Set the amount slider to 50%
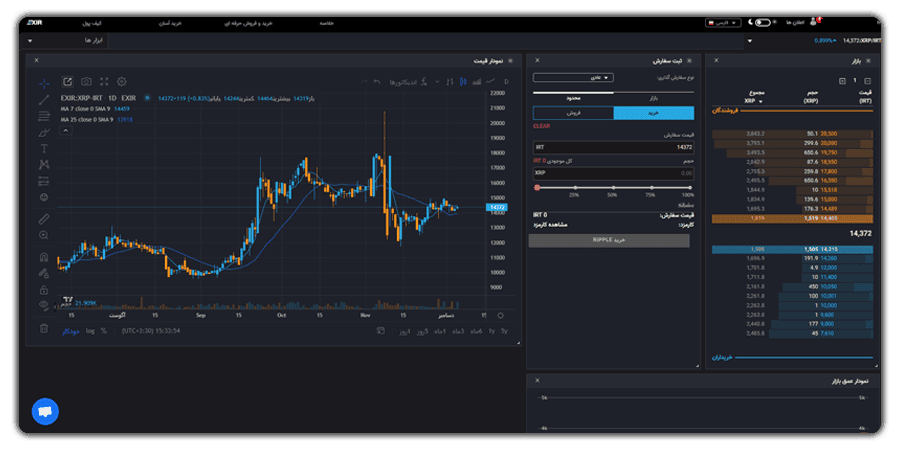The width and height of the screenshot is (900, 450). pyautogui.click(x=613, y=188)
